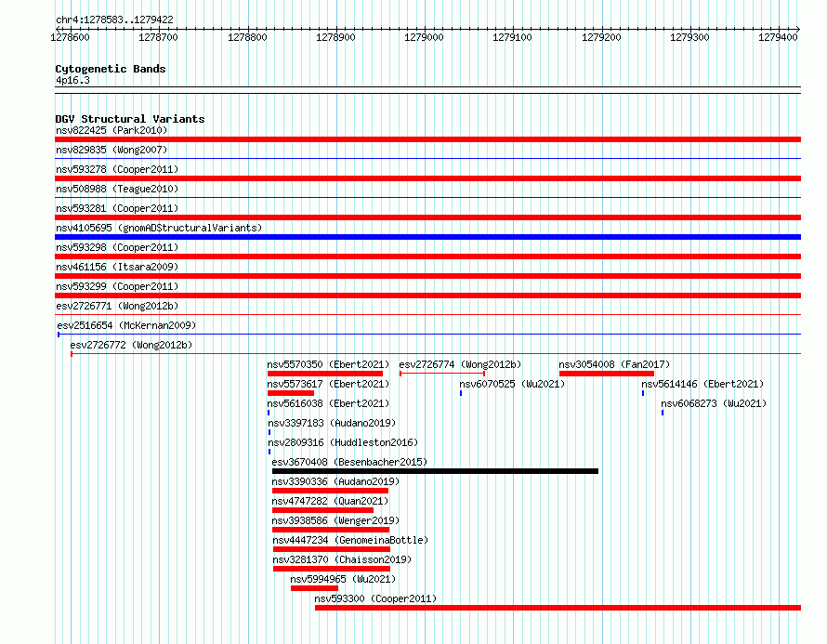Click blue tick under nsv6070525 (Wu2021)
Screen dimensions: 827x644
[x=461, y=393]
